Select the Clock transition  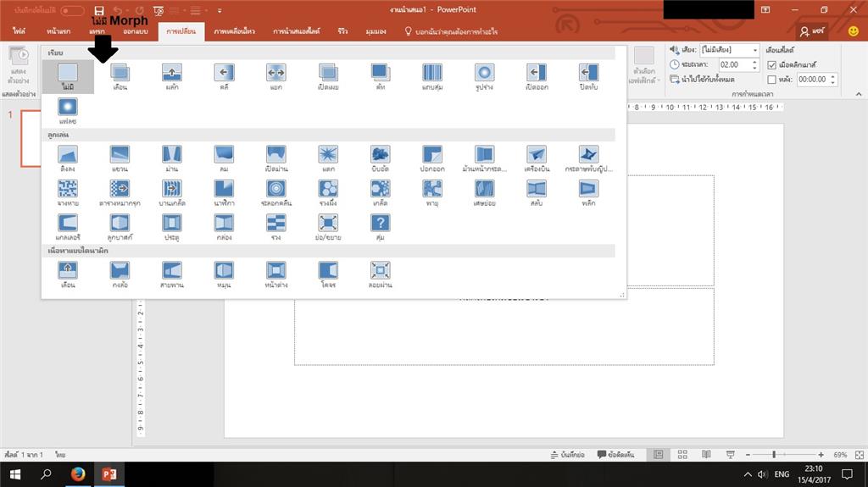224,192
